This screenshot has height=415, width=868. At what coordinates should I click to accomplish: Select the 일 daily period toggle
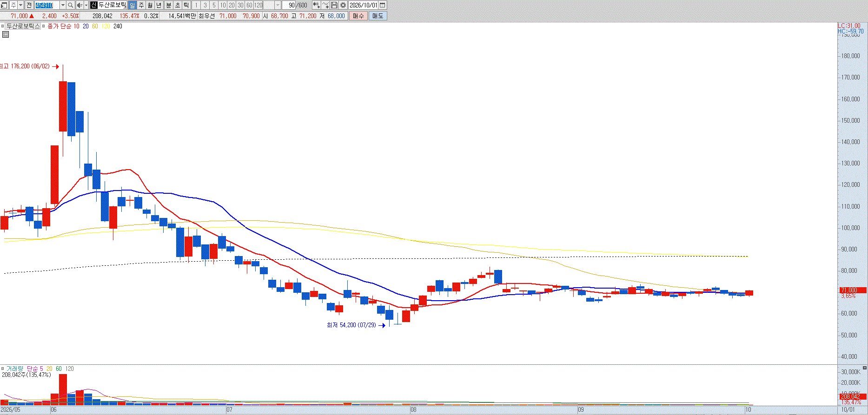pyautogui.click(x=132, y=5)
